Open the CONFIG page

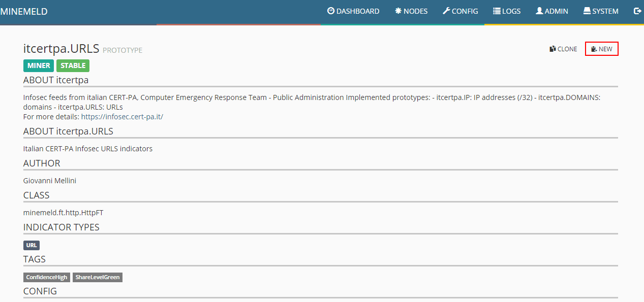point(465,11)
